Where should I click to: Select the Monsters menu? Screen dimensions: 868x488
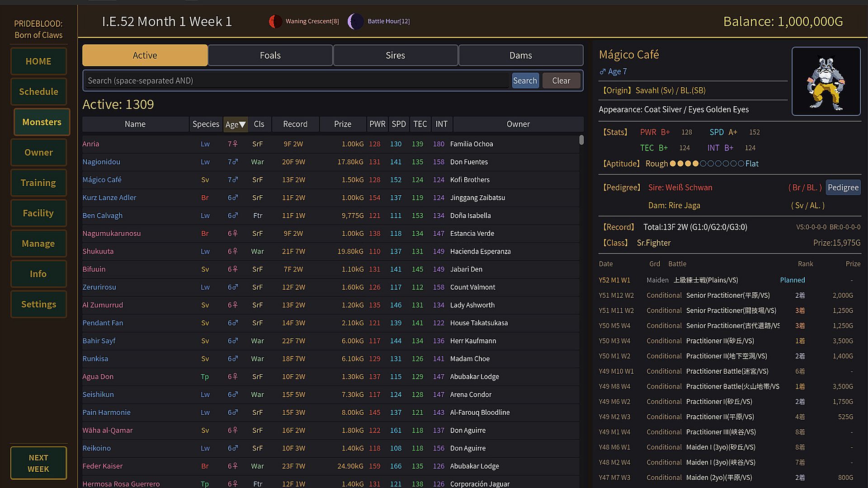coord(42,122)
